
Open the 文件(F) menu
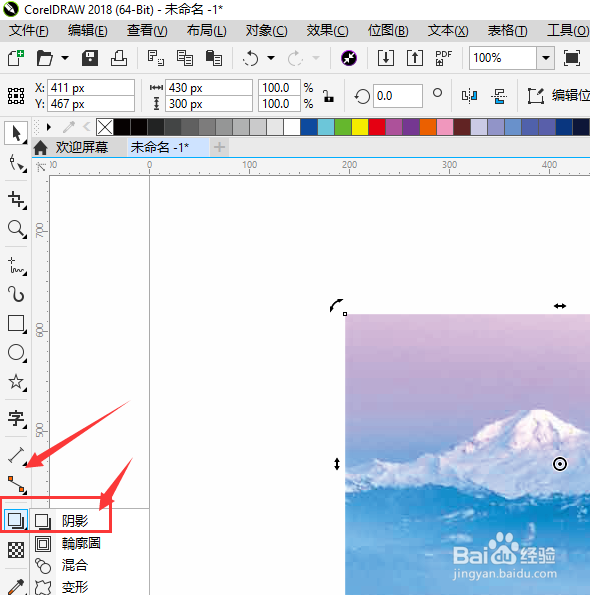[x=28, y=31]
